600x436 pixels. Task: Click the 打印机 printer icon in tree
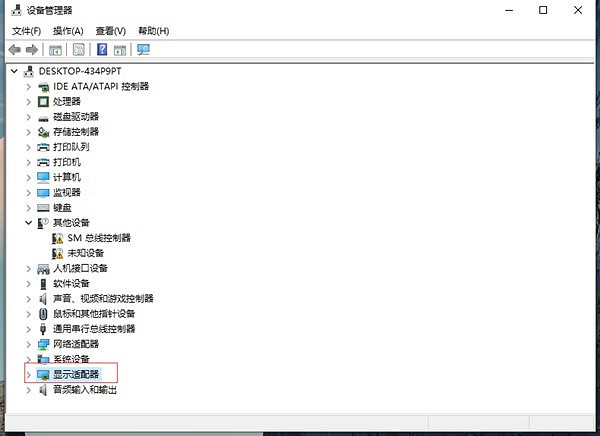[43, 162]
